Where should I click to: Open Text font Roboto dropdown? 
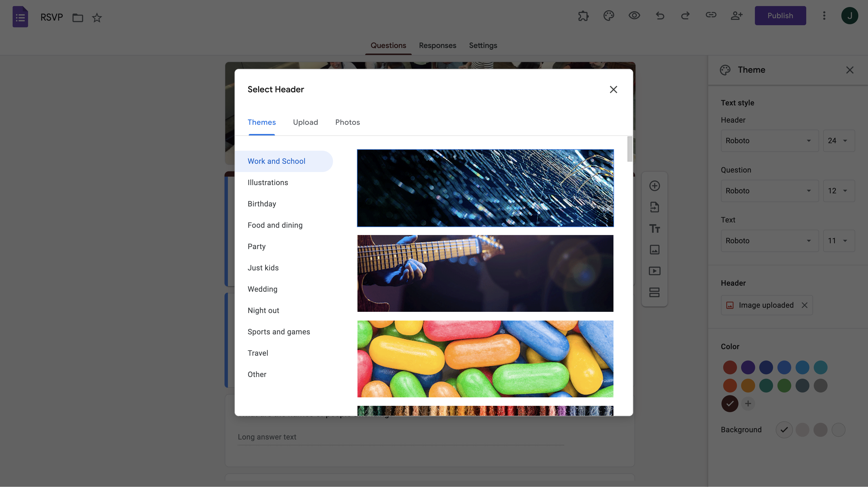click(770, 241)
